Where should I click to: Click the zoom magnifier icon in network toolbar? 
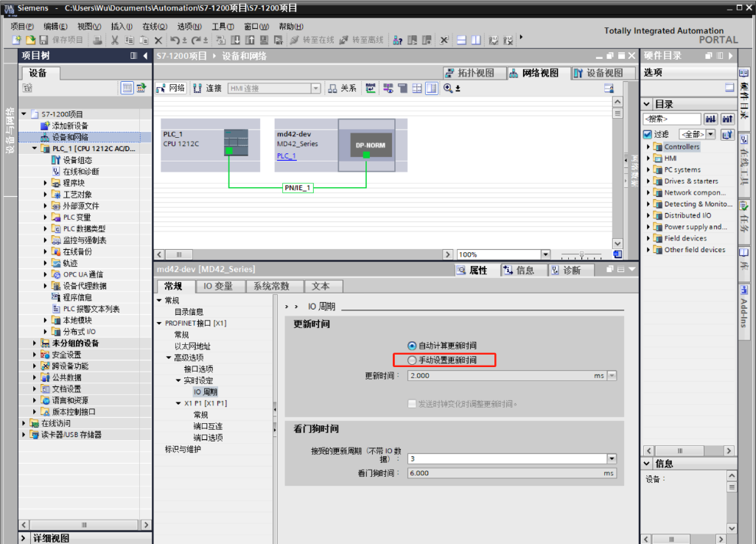click(448, 88)
